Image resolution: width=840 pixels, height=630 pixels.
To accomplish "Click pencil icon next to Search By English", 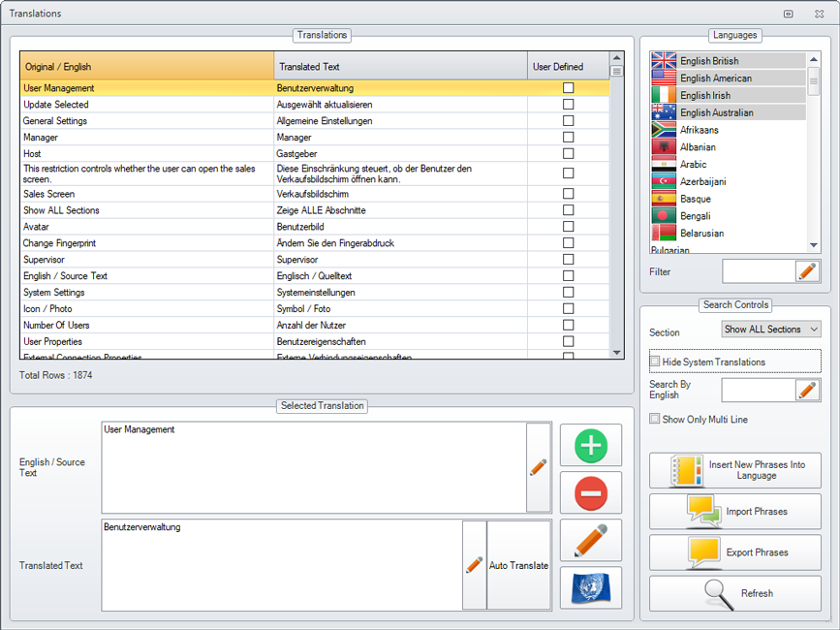I will (x=807, y=390).
